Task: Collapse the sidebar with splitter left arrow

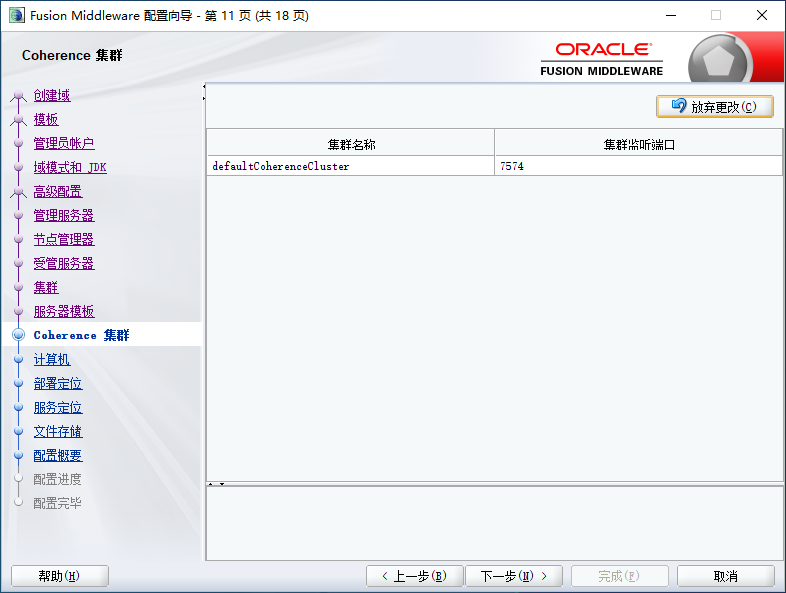Action: (x=204, y=87)
